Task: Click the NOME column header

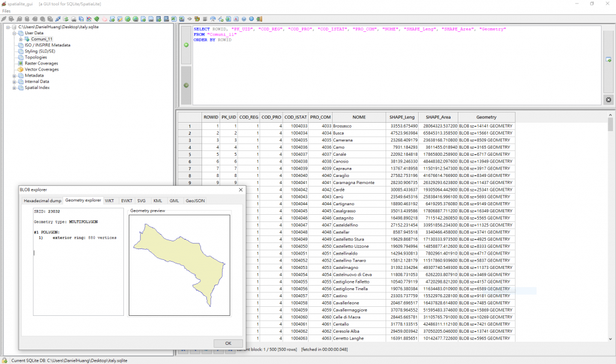Action: (x=359, y=117)
